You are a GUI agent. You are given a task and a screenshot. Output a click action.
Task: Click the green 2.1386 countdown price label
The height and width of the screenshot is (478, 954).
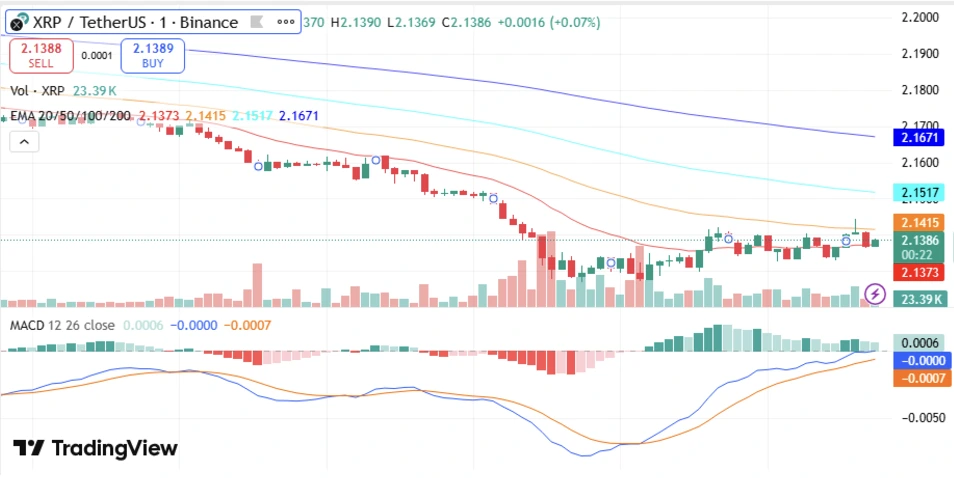[919, 247]
